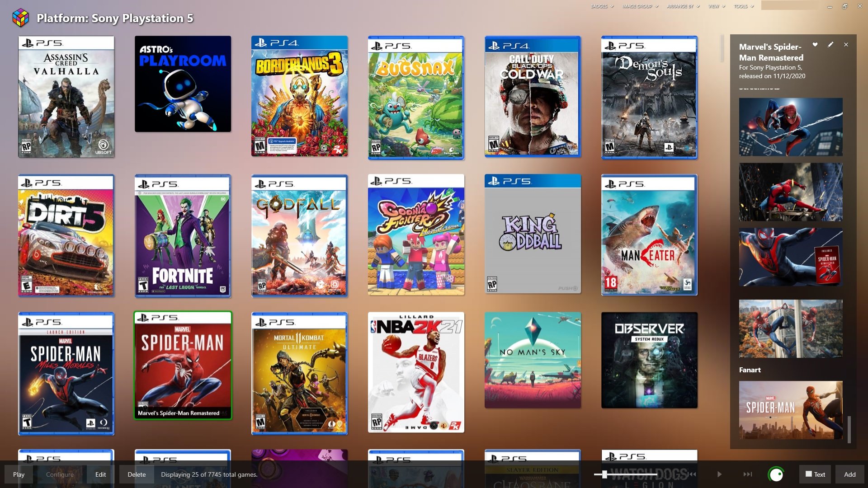Viewport: 868px width, 488px height.
Task: Open the View dropdown menu
Action: pyautogui.click(x=717, y=6)
